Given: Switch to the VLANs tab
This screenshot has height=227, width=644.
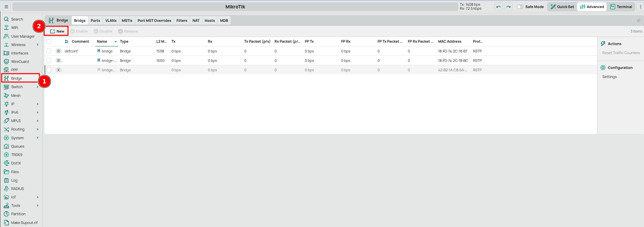Looking at the screenshot, I should tap(111, 21).
